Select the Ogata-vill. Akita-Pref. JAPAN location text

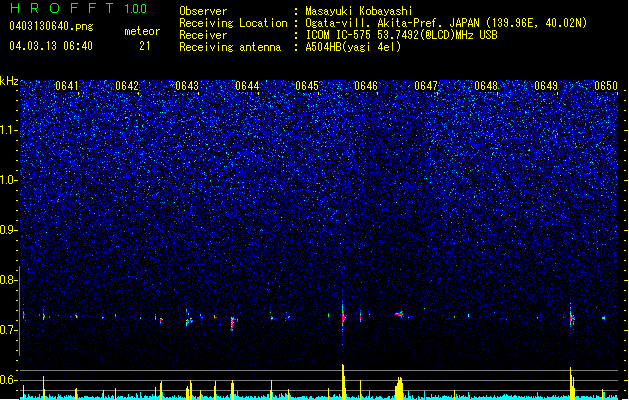click(x=446, y=23)
